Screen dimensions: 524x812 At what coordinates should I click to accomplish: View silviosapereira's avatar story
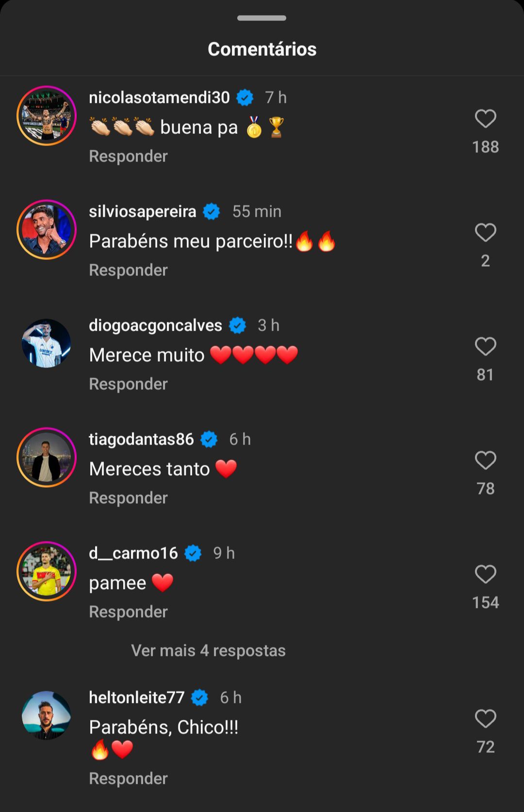click(47, 230)
